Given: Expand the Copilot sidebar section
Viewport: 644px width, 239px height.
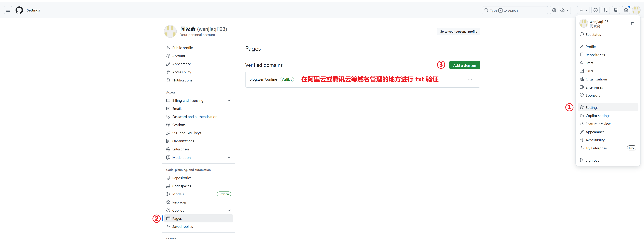Looking at the screenshot, I should click(x=229, y=210).
